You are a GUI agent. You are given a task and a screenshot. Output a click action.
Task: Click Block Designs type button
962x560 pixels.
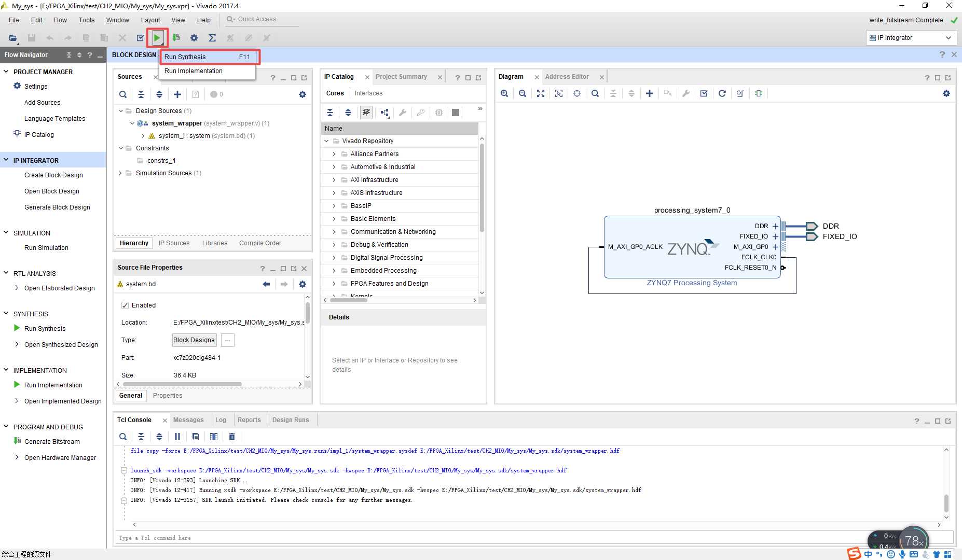194,340
